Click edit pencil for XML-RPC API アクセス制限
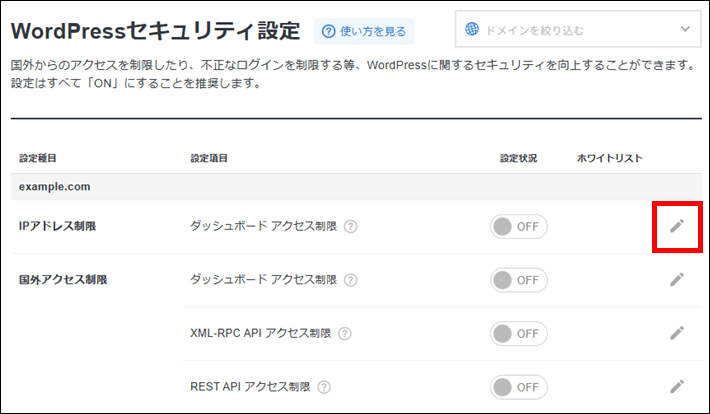Screen dimensions: 710x414 point(677,333)
